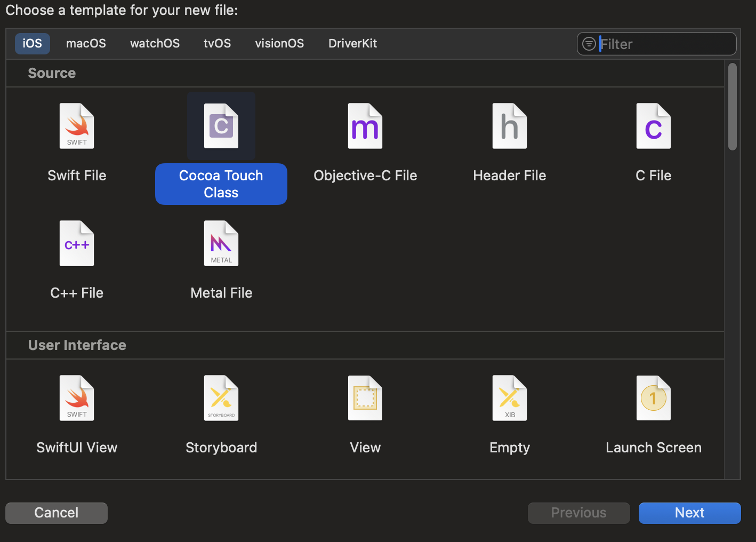Cancel the new file dialog
756x542 pixels.
57,513
